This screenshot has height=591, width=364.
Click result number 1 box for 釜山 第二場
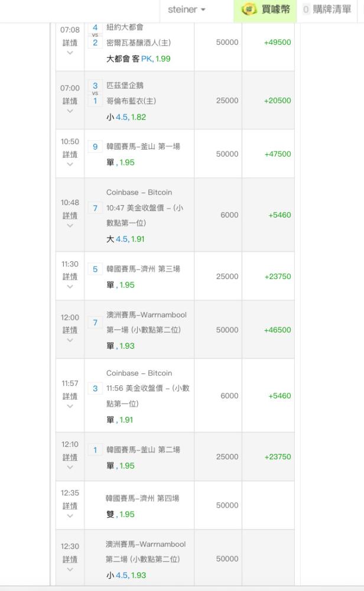(95, 450)
